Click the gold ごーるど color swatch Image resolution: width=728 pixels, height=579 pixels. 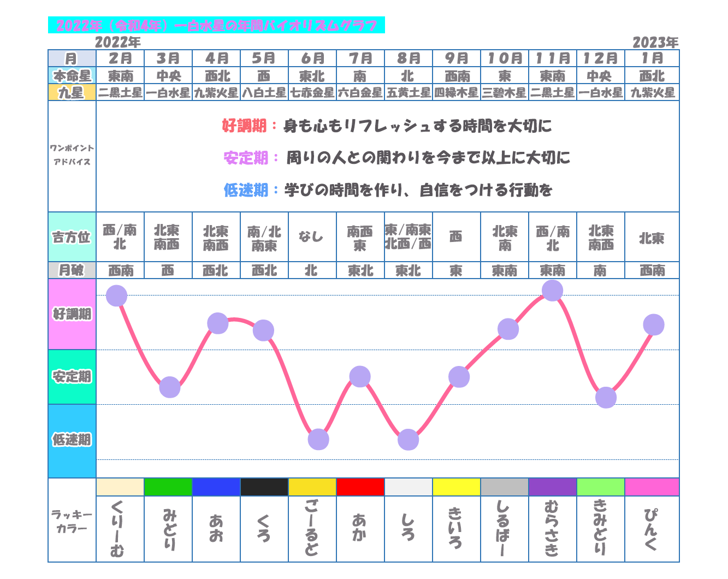312,487
